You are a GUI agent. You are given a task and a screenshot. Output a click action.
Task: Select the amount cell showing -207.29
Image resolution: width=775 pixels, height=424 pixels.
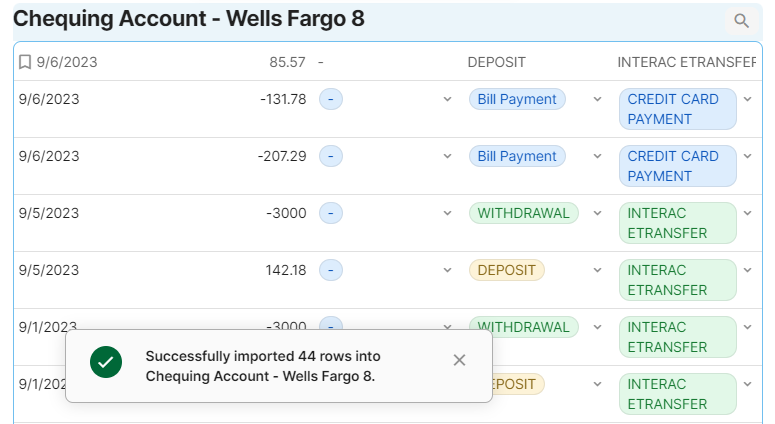click(x=282, y=156)
